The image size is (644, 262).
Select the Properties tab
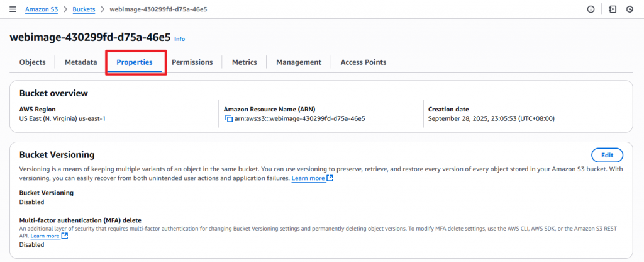pos(135,62)
